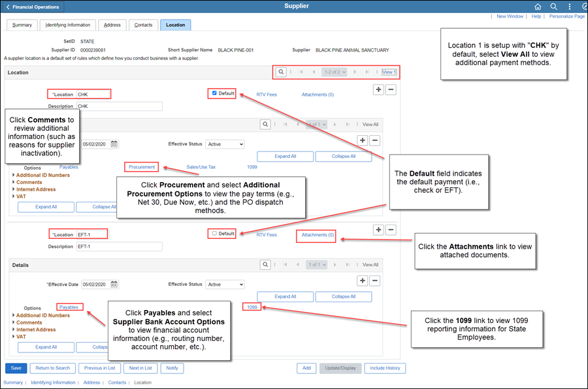The image size is (588, 389).
Task: Open calendar picker for EFT-1 Effective Date
Action: pyautogui.click(x=114, y=285)
